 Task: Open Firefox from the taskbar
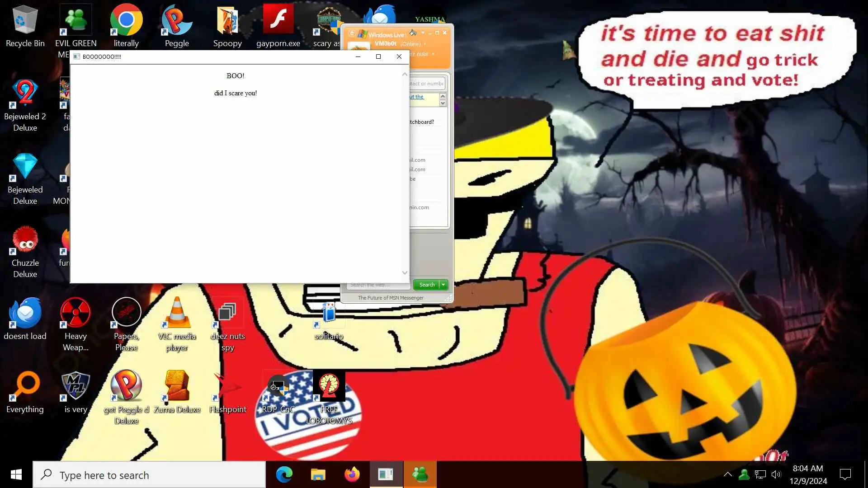[x=352, y=474]
